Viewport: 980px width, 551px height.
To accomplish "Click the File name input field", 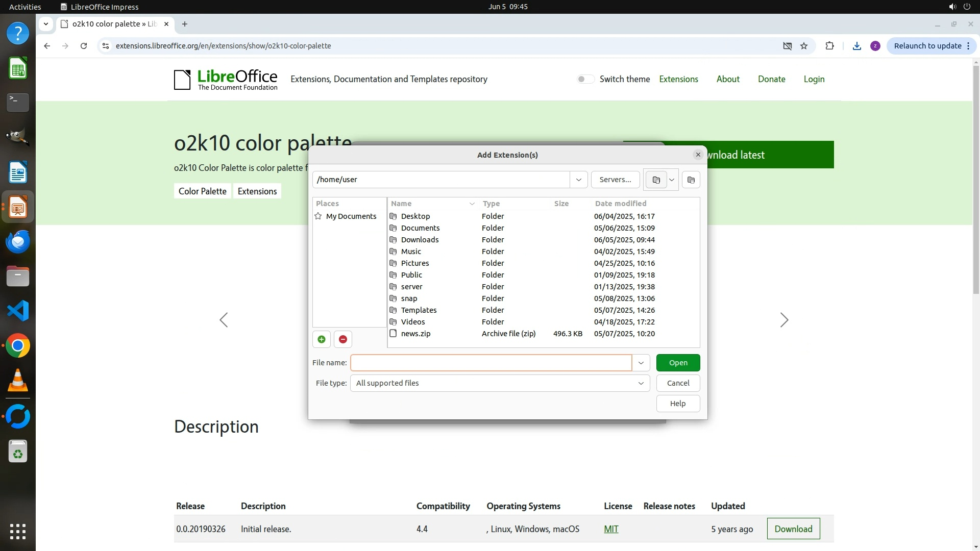I will click(491, 363).
